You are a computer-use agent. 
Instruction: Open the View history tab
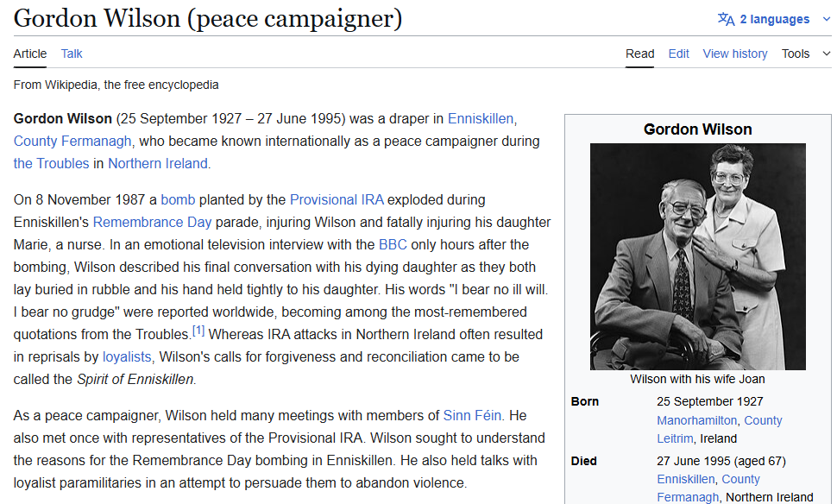(735, 54)
